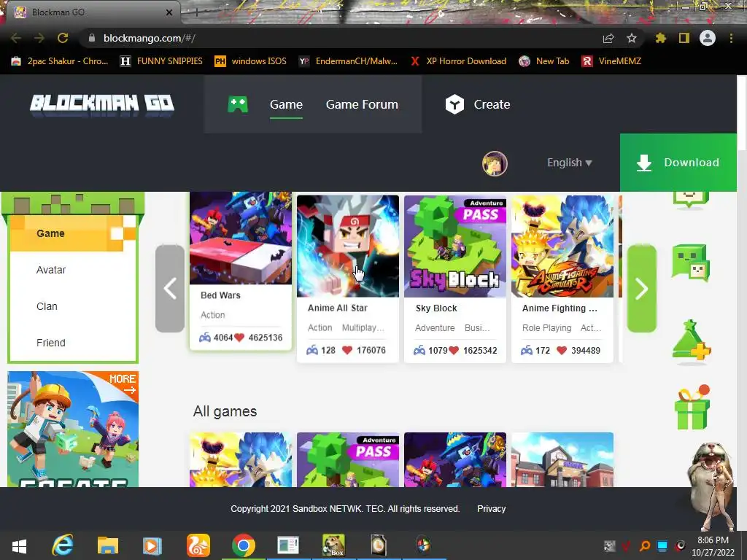Open the Privacy link in footer
747x560 pixels.
[x=491, y=508]
